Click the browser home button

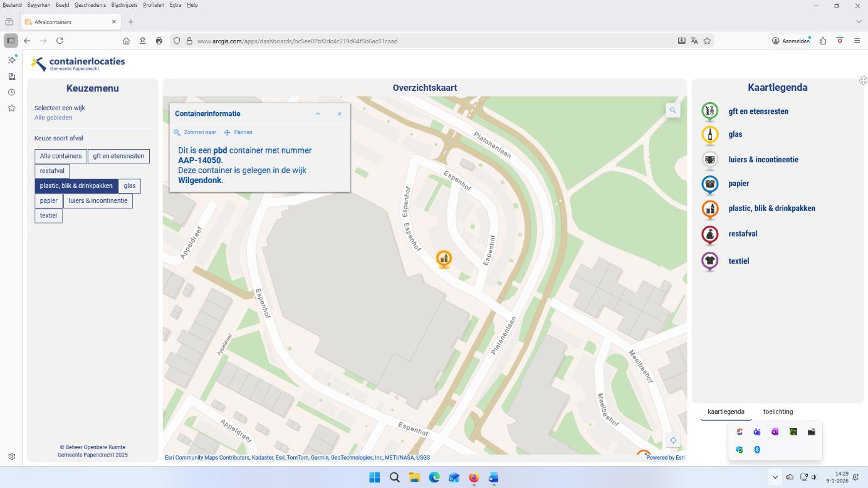point(126,41)
